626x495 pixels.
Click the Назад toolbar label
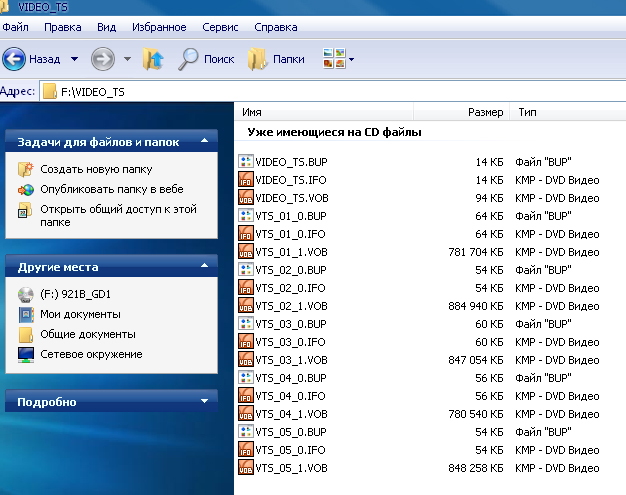pos(45,59)
